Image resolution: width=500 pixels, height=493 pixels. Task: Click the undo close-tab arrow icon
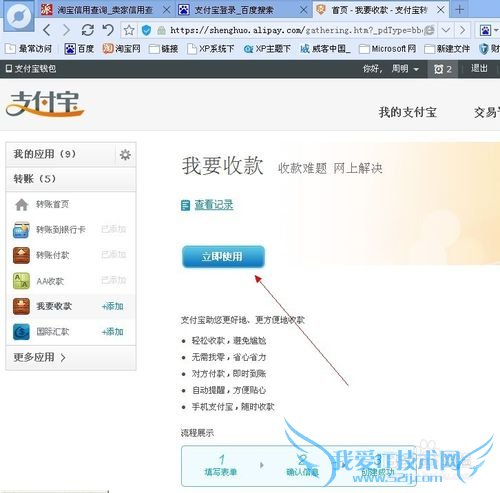tap(108, 30)
